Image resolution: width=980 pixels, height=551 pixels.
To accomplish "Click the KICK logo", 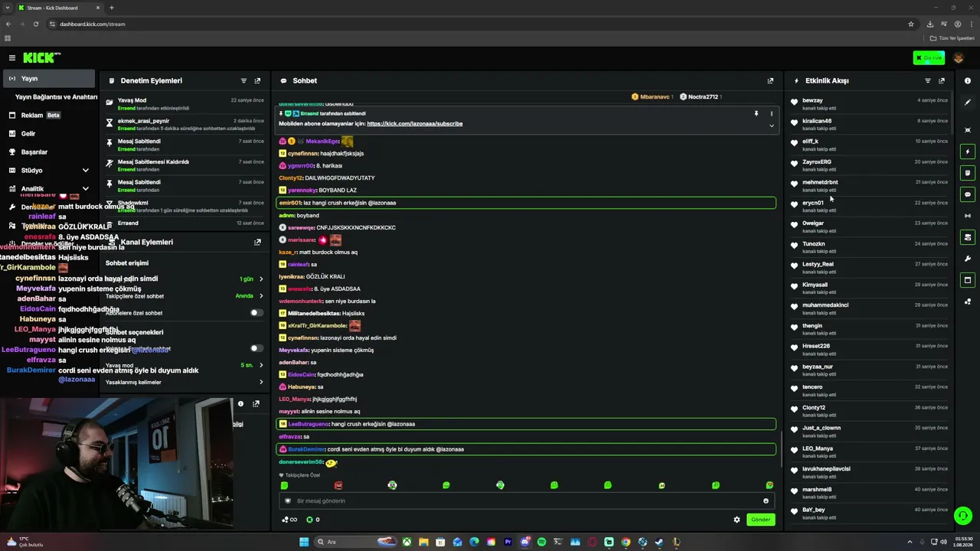I will pos(41,57).
